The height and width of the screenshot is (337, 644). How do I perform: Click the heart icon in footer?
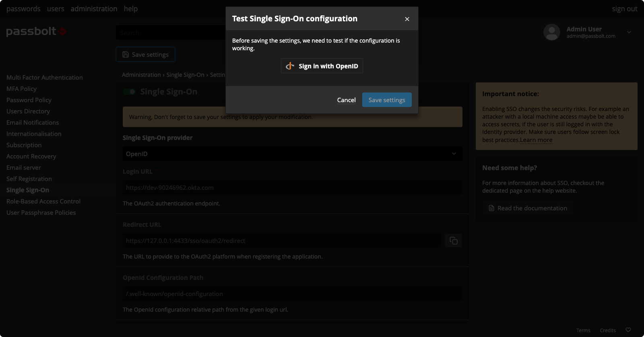click(x=628, y=330)
